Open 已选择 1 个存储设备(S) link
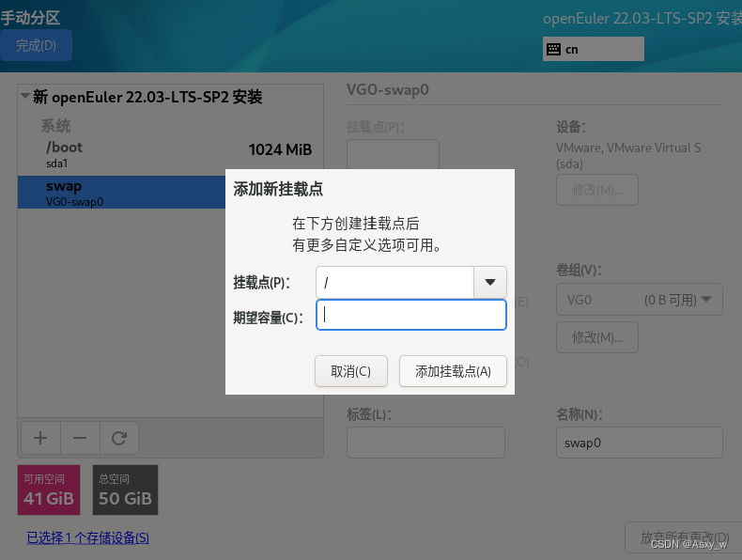 88,537
